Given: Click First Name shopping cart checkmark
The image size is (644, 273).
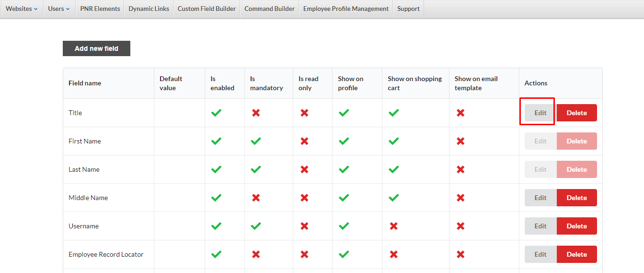Looking at the screenshot, I should point(393,141).
